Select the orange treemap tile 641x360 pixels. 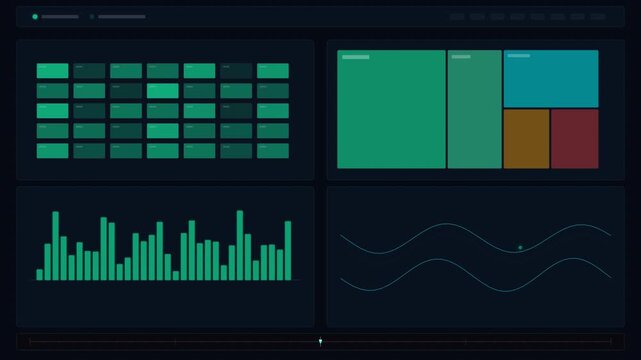526,139
